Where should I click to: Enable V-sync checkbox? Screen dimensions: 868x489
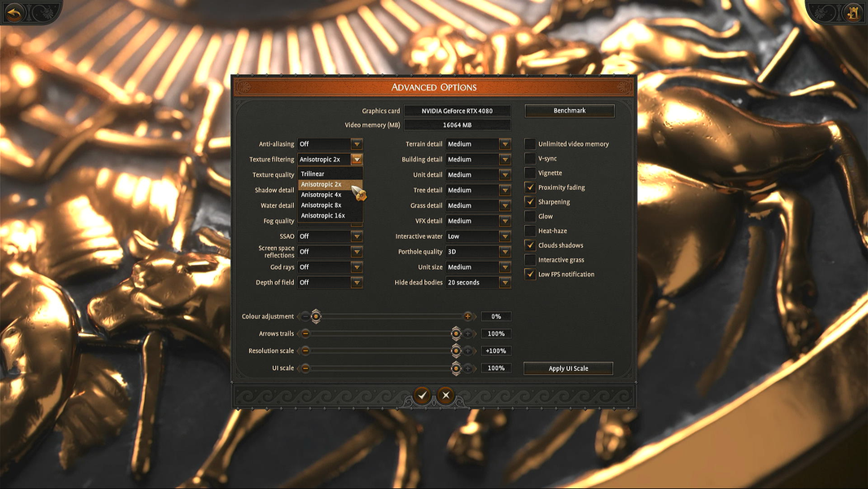coord(530,158)
